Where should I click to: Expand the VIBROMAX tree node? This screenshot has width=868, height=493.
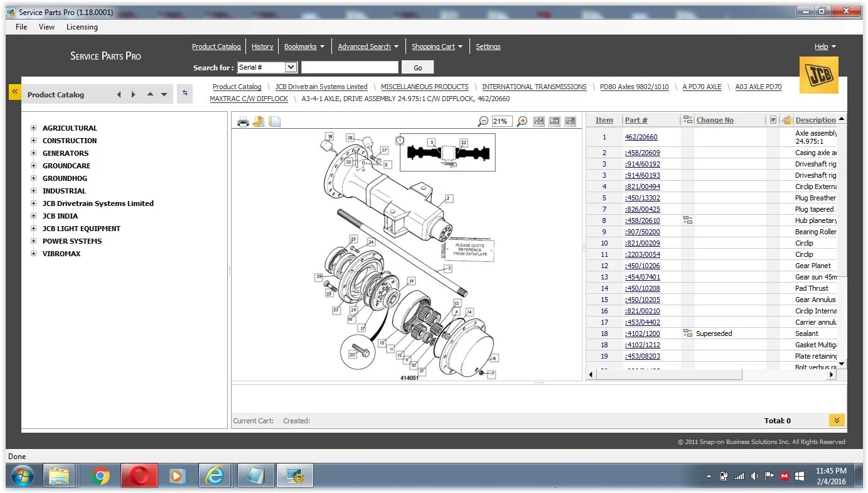pyautogui.click(x=33, y=254)
